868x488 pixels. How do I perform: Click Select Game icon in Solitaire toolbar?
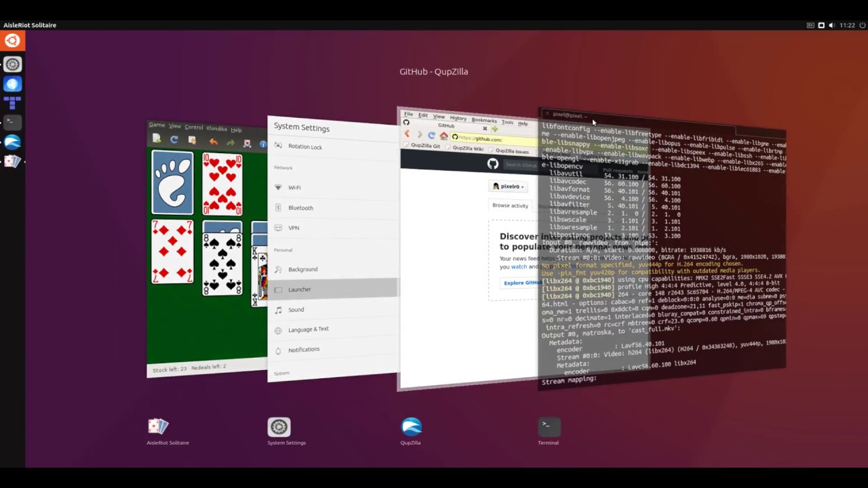192,140
